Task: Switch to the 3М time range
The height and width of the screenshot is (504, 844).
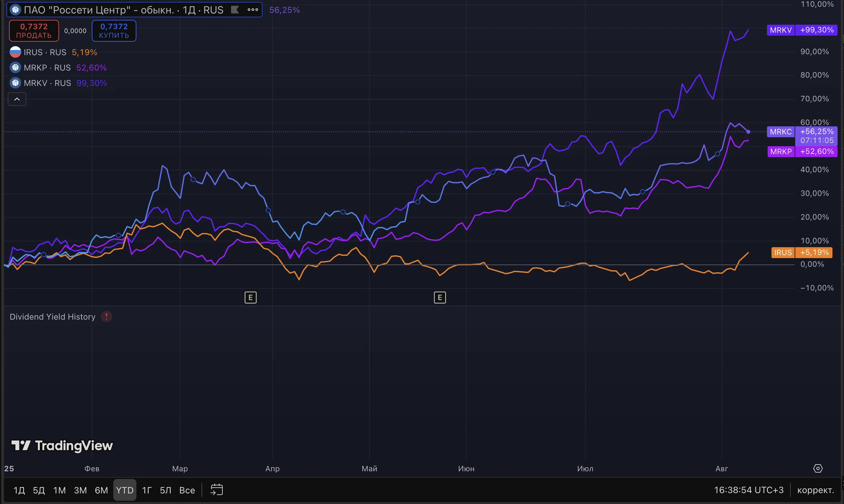Action: click(x=80, y=490)
